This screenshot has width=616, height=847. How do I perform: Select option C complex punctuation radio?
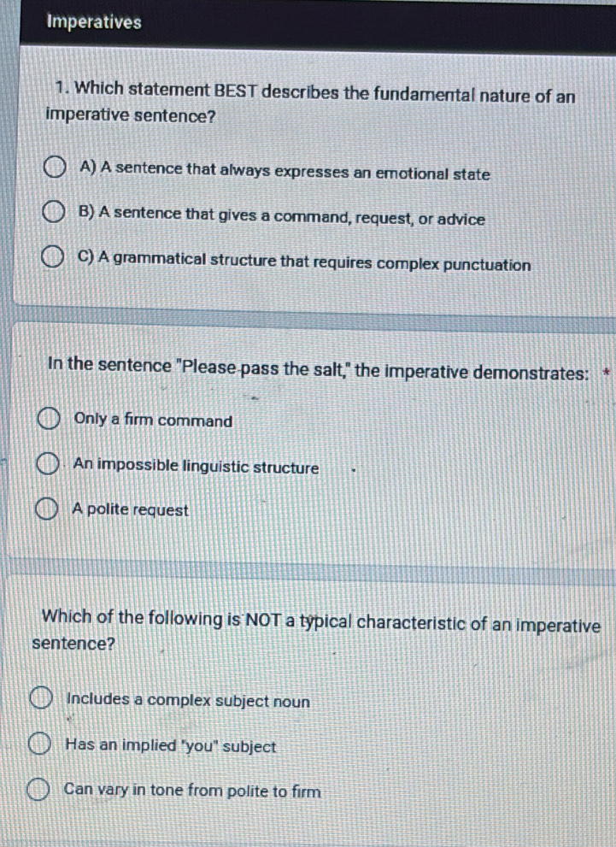pos(52,257)
